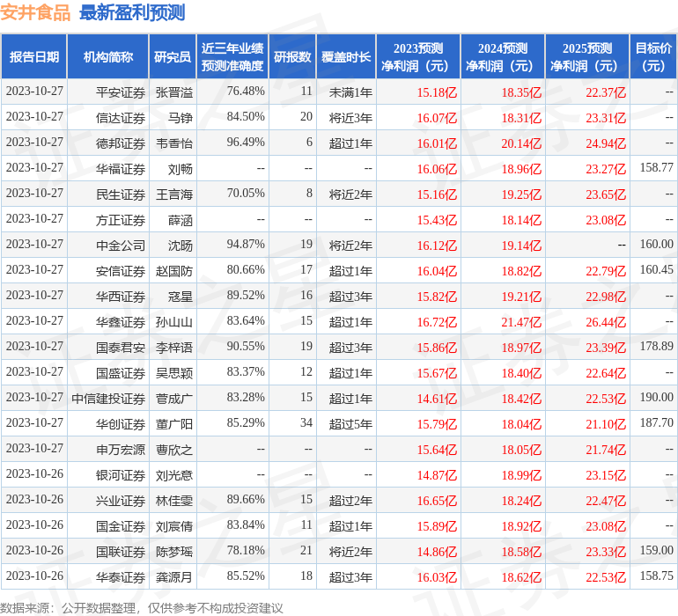678x616 pixels.
Task: Click the 研报数 column header
Action: coord(292,56)
